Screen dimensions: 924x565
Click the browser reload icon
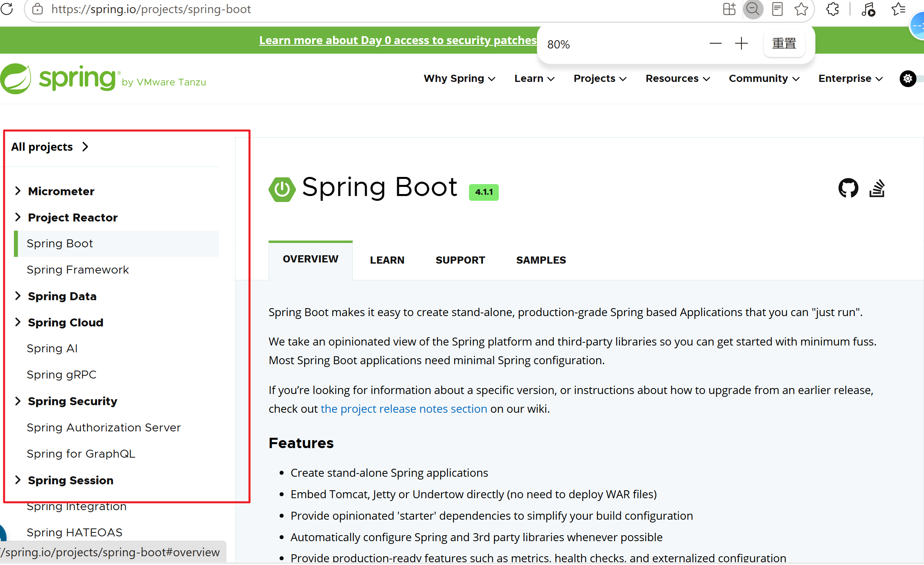click(7, 9)
